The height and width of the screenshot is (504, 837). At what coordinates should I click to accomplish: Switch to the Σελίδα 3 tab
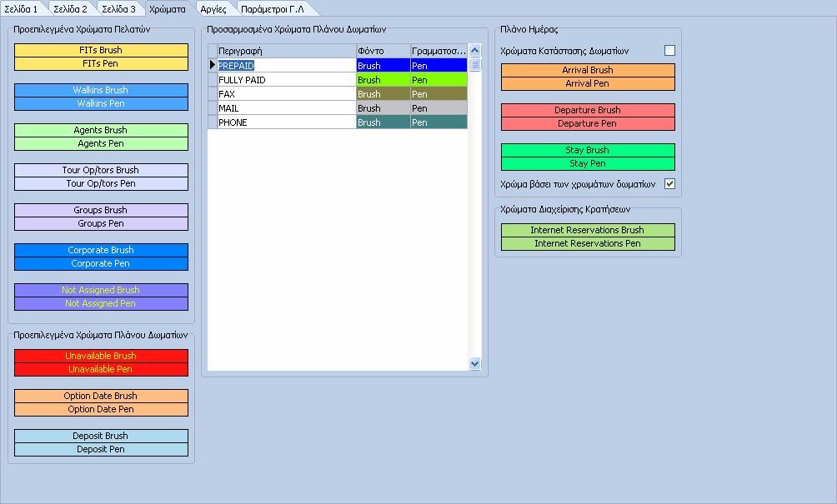pos(118,9)
